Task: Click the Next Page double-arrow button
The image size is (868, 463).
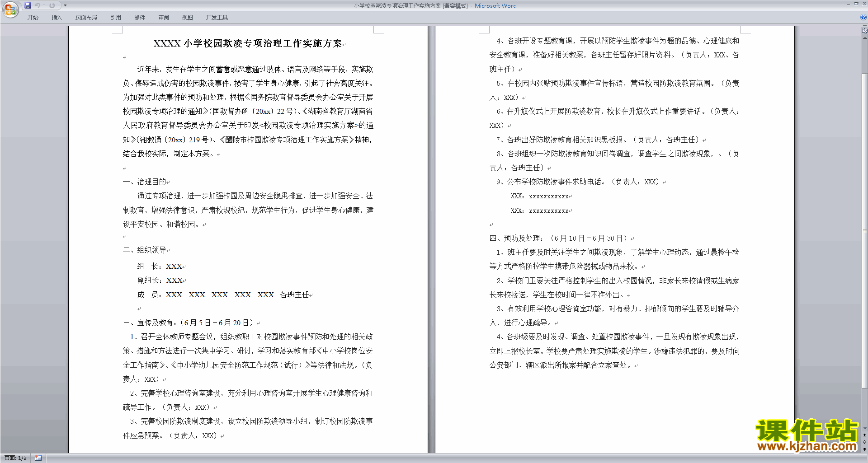Action: click(864, 449)
